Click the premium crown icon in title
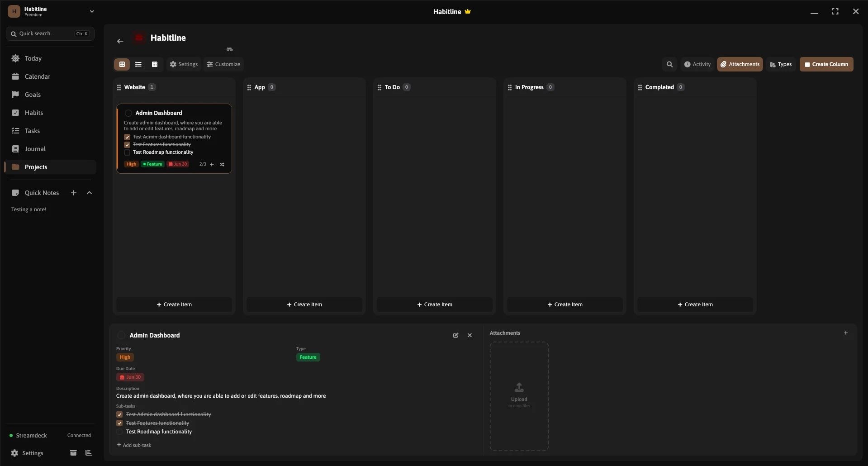This screenshot has height=466, width=868. [x=468, y=11]
